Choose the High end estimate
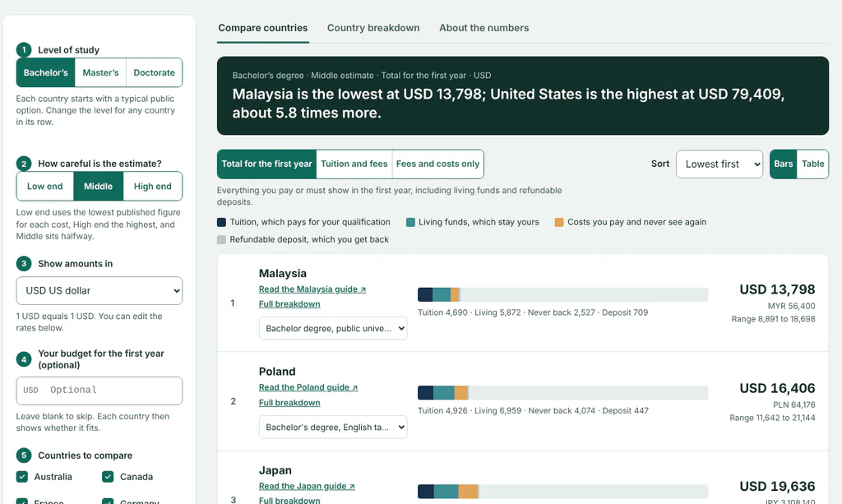Viewport: 842px width, 504px height. point(152,187)
